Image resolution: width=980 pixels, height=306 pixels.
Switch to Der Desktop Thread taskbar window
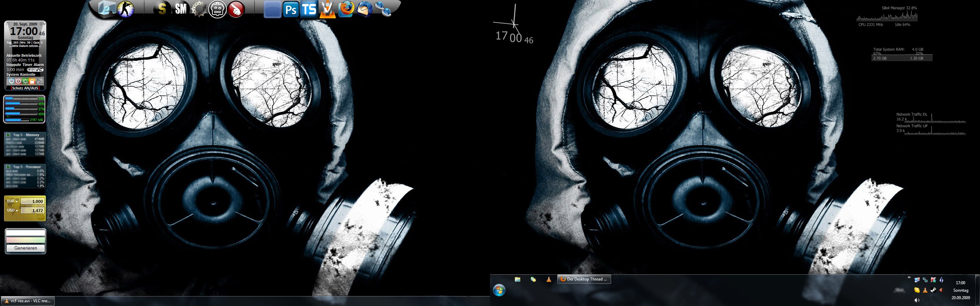(584, 279)
